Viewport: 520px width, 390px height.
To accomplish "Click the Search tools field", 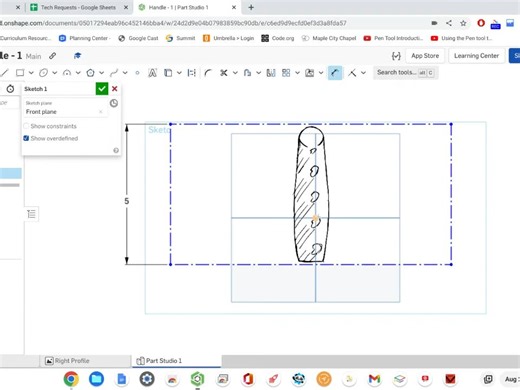I will (405, 72).
